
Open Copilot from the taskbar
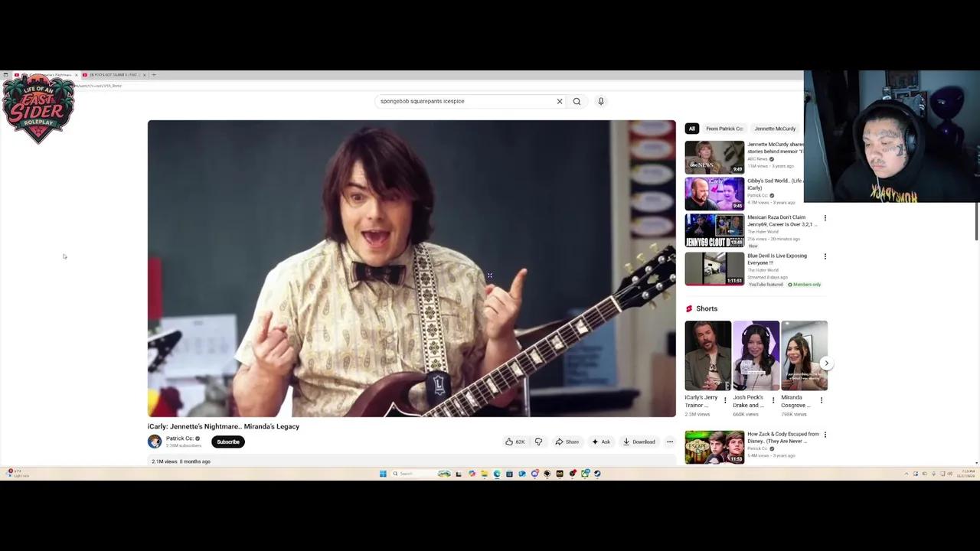472,474
